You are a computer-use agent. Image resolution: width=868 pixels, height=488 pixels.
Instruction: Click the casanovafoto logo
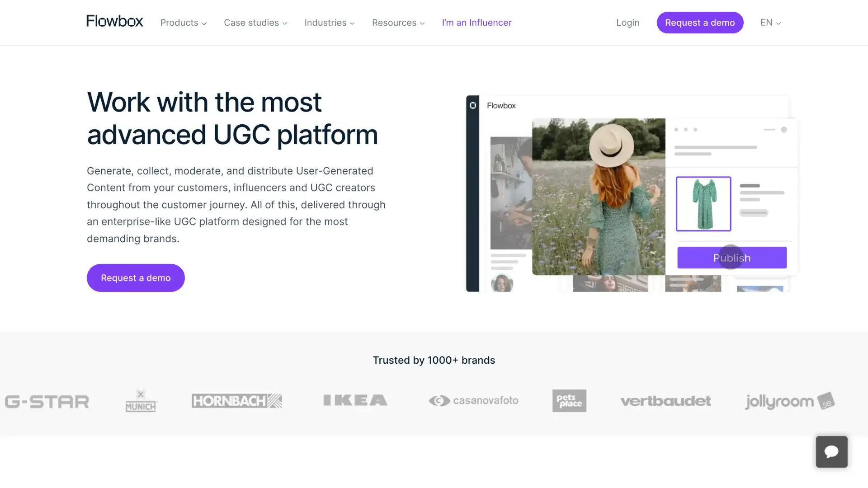(x=473, y=400)
